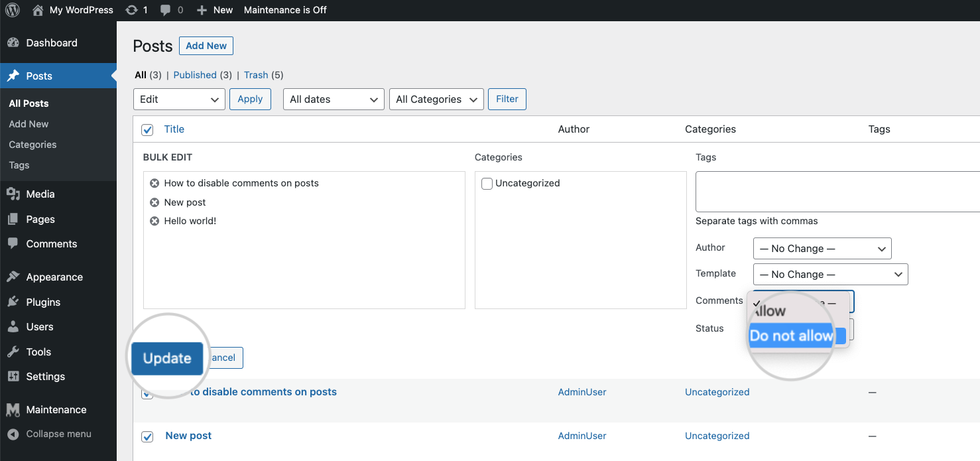Open Dashboard gauge icon in sidebar
The width and height of the screenshot is (980, 461).
[x=13, y=42]
